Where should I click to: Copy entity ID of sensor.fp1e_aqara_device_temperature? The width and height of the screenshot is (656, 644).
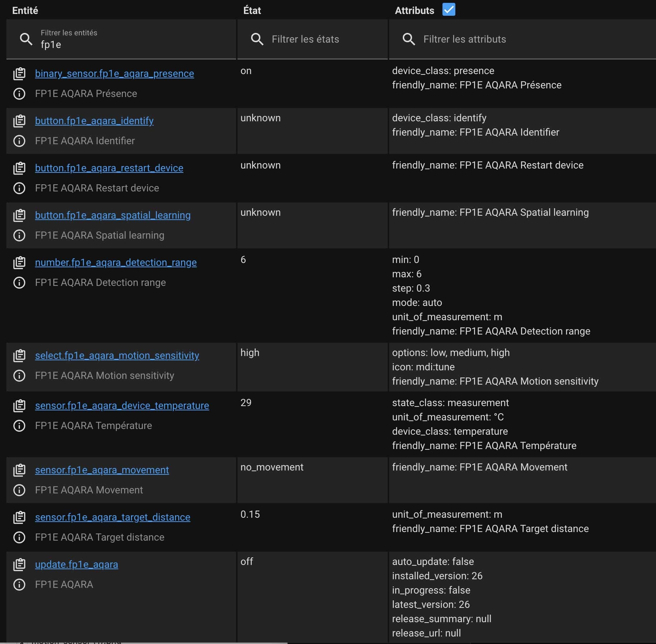19,406
